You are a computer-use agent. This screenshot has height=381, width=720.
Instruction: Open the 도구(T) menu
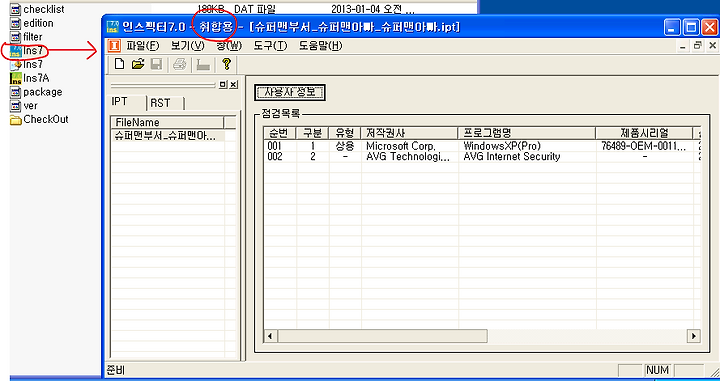tap(270, 45)
